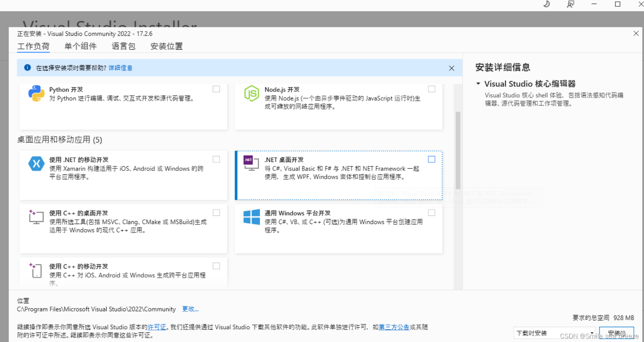Click the 安装 install button
Screen dimensions: 644x342
616,333
